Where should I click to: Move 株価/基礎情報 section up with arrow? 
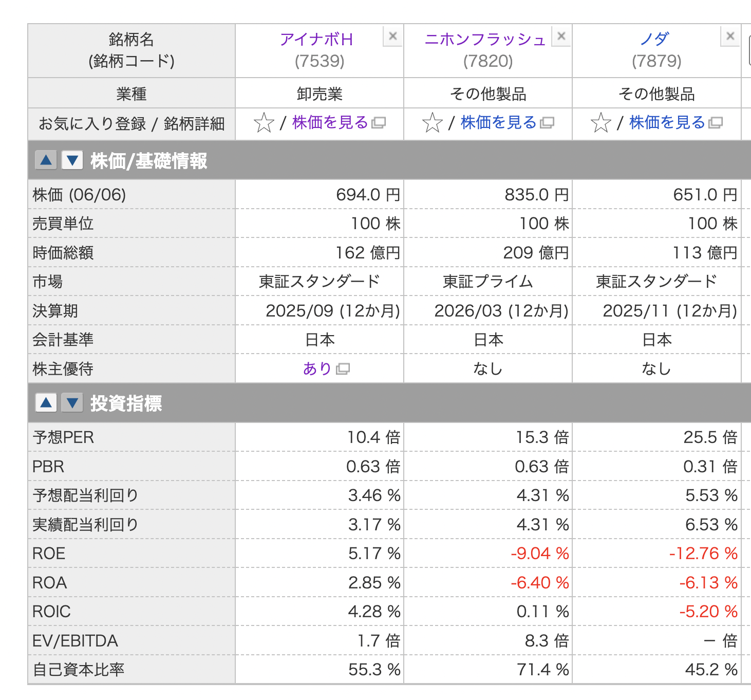point(46,160)
